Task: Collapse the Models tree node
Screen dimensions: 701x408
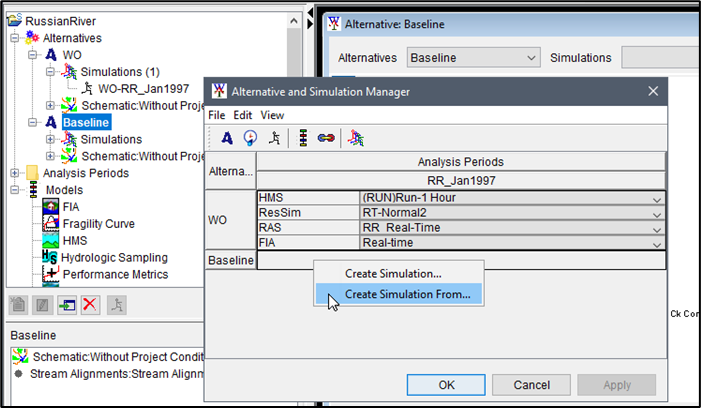Action: point(15,190)
